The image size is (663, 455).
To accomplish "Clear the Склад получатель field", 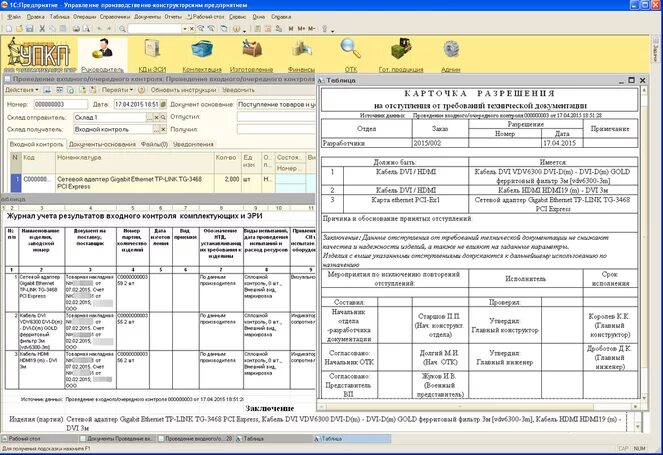I will pyautogui.click(x=163, y=129).
